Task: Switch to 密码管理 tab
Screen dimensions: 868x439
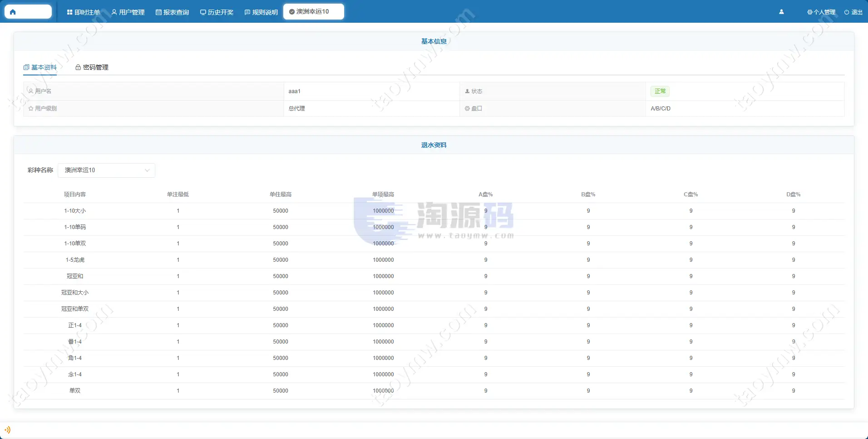Action: (x=92, y=67)
